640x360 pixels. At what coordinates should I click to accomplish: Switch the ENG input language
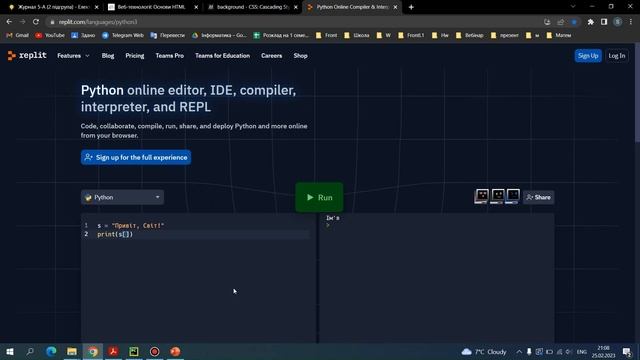pos(582,351)
